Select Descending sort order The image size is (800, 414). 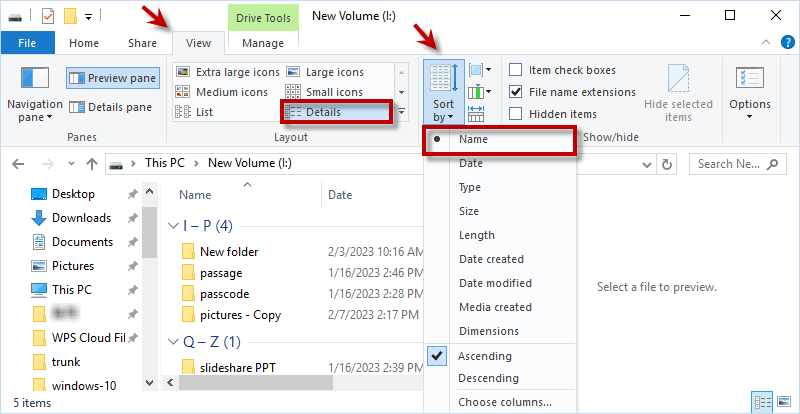coord(488,378)
